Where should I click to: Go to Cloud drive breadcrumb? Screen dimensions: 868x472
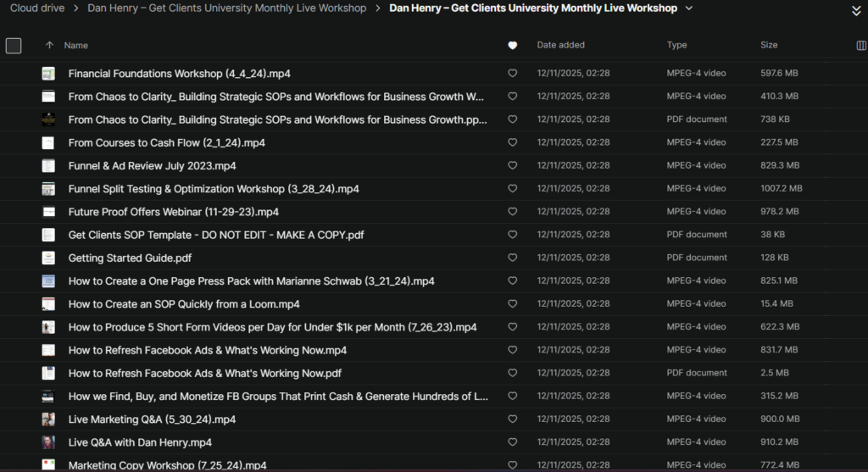(37, 8)
